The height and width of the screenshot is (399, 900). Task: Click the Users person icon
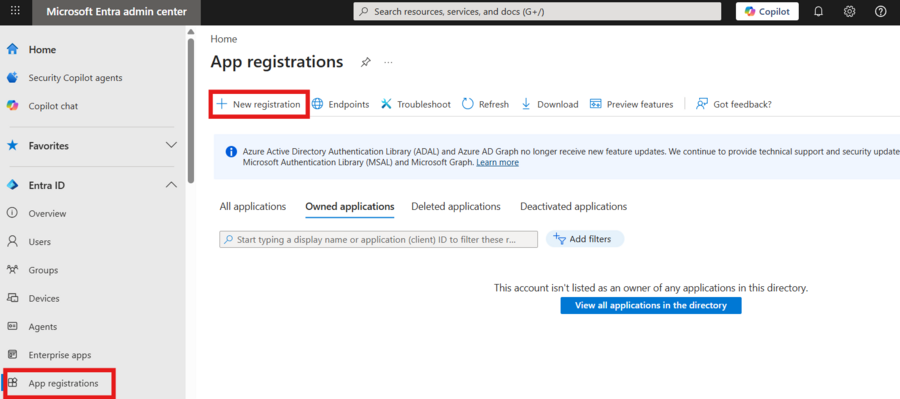[x=12, y=242]
